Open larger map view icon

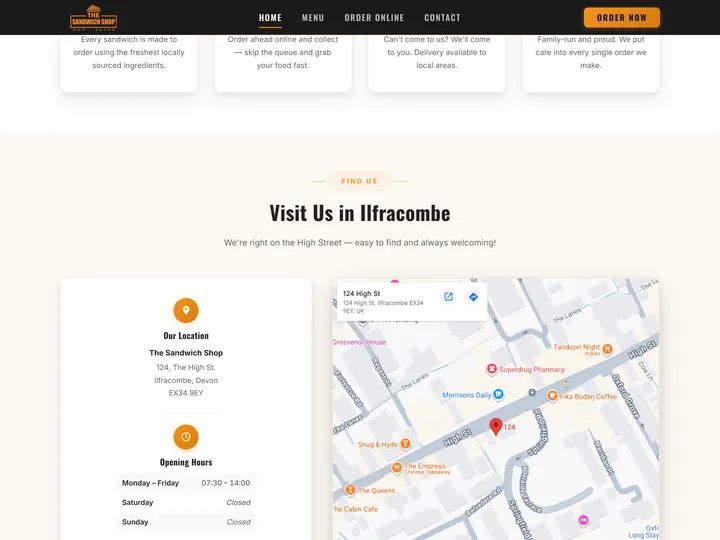449,297
